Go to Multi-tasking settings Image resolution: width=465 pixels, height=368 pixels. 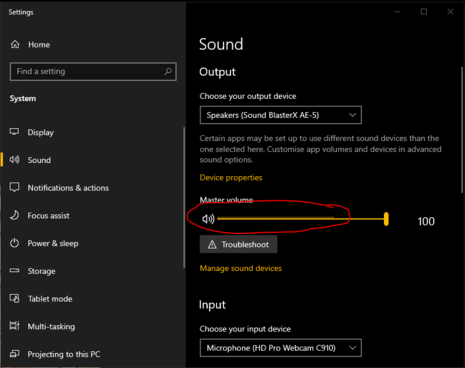pyautogui.click(x=51, y=327)
